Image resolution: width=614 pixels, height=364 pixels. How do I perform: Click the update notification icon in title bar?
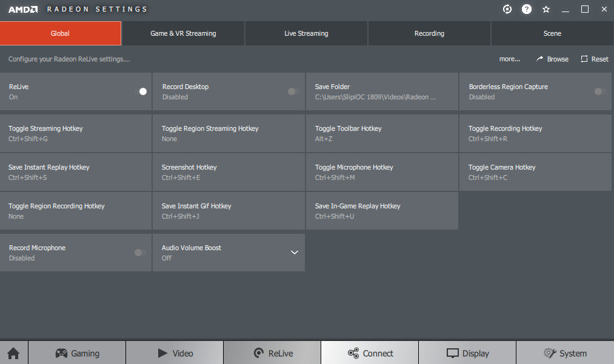(507, 9)
